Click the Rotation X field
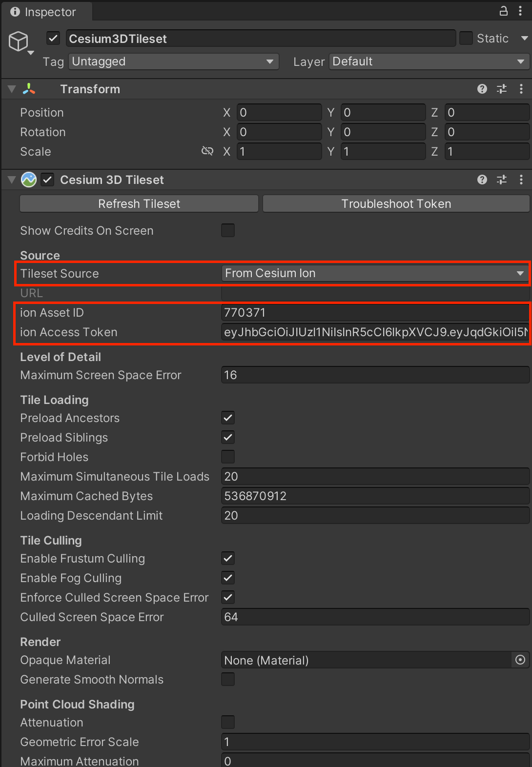 coord(279,132)
